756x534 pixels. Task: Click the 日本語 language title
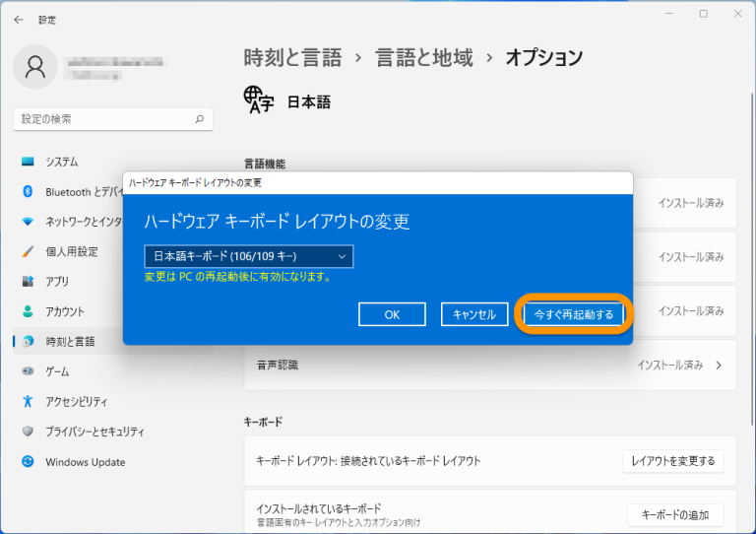tap(309, 101)
